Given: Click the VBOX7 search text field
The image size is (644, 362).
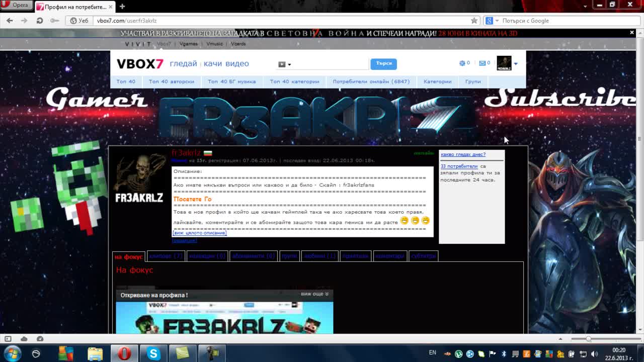Looking at the screenshot, I should click(331, 64).
